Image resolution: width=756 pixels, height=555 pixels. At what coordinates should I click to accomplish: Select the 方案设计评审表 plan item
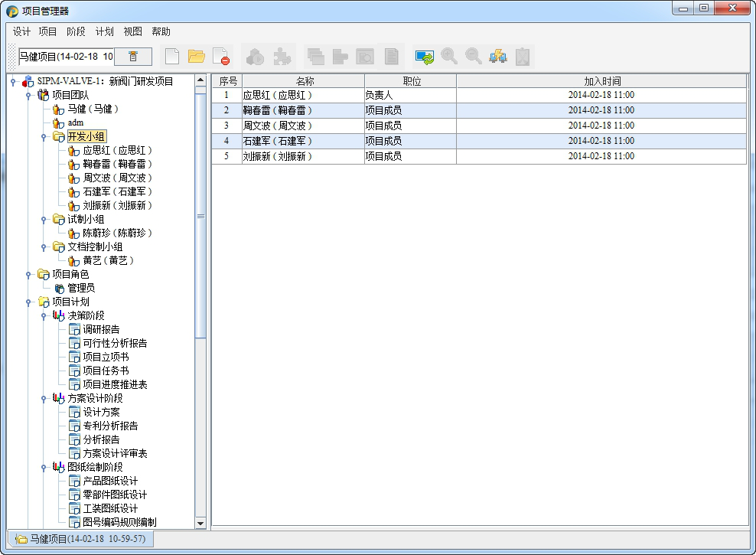[x=115, y=453]
